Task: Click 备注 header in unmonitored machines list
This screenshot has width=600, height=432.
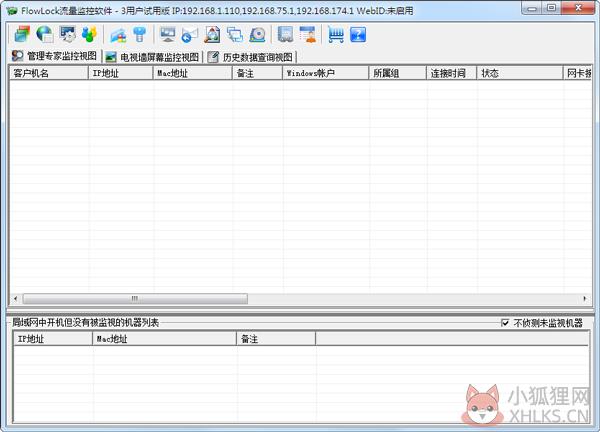Action: coord(276,339)
